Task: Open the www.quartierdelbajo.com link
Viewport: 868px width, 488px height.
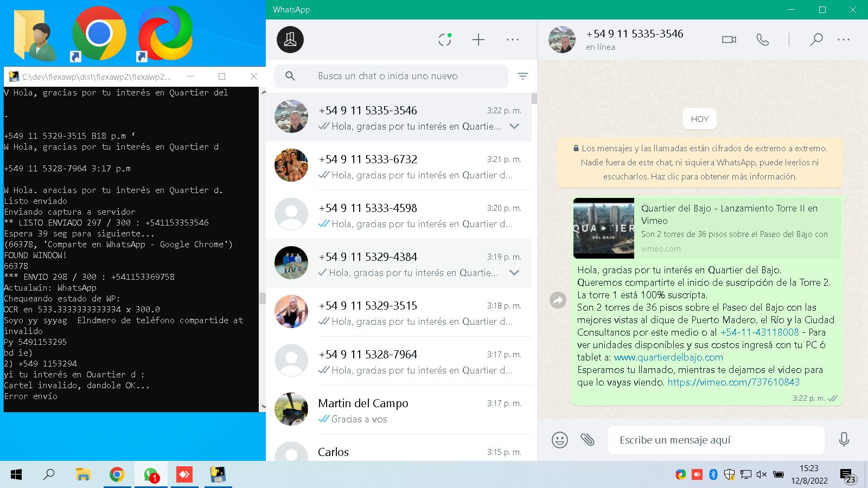Action: (668, 357)
